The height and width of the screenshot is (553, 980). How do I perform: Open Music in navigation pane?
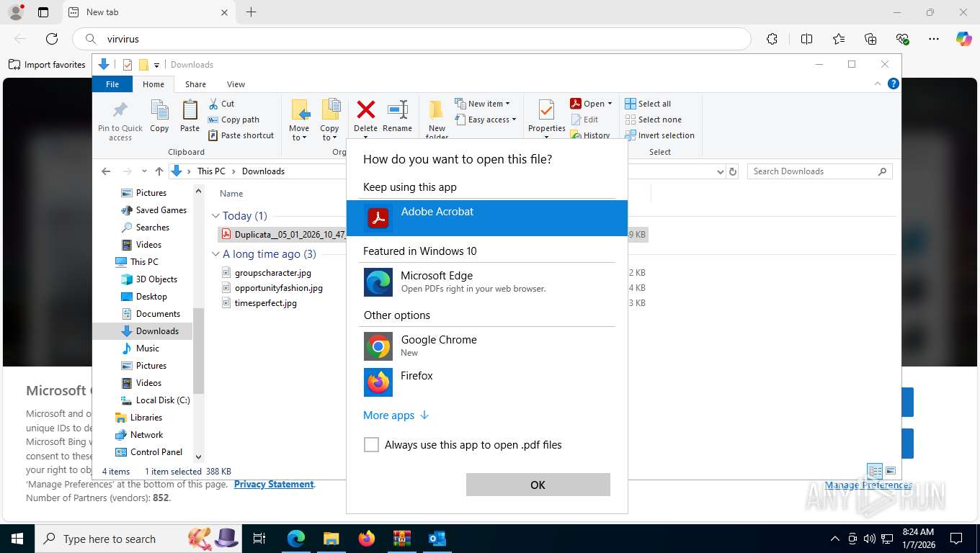[140, 349]
